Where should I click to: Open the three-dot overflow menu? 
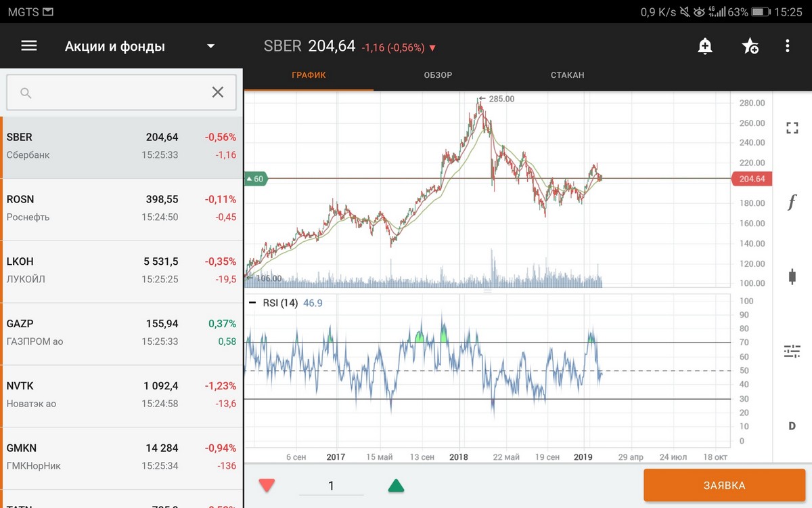pos(787,46)
